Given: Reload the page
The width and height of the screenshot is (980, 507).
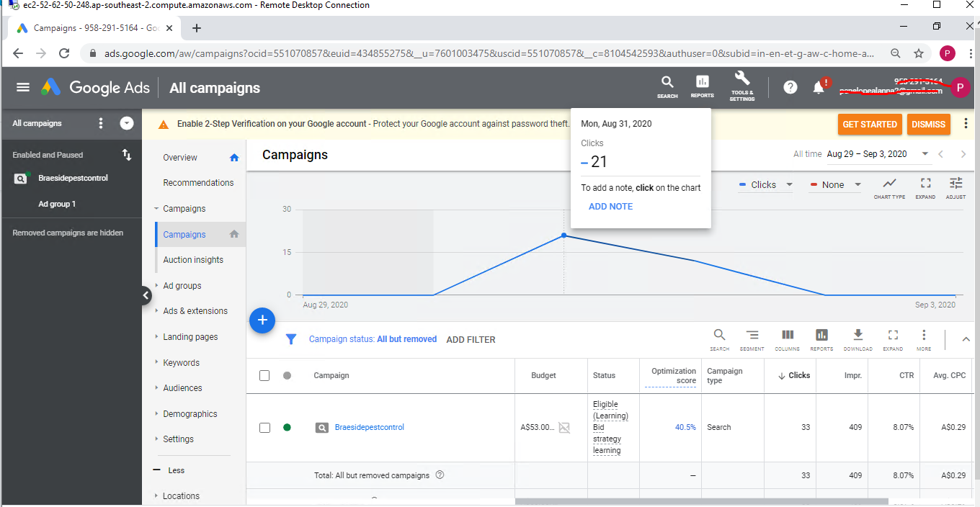Looking at the screenshot, I should point(64,53).
